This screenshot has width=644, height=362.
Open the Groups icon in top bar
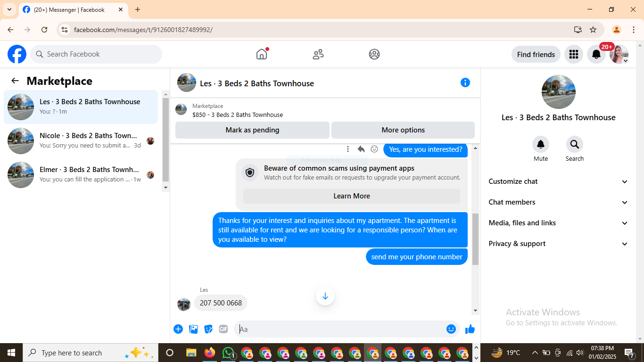pos(374,54)
